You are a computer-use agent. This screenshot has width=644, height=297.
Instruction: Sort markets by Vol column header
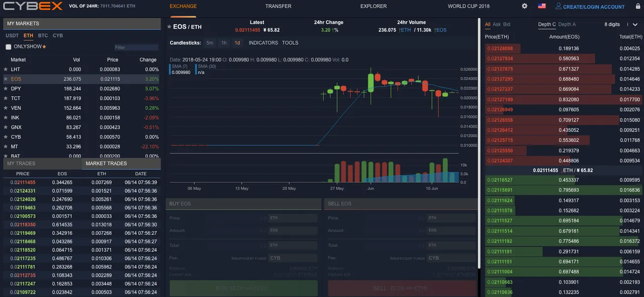pyautogui.click(x=76, y=59)
